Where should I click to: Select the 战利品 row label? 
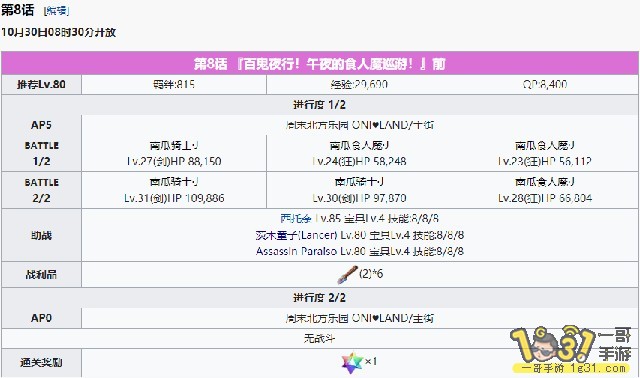(41, 275)
